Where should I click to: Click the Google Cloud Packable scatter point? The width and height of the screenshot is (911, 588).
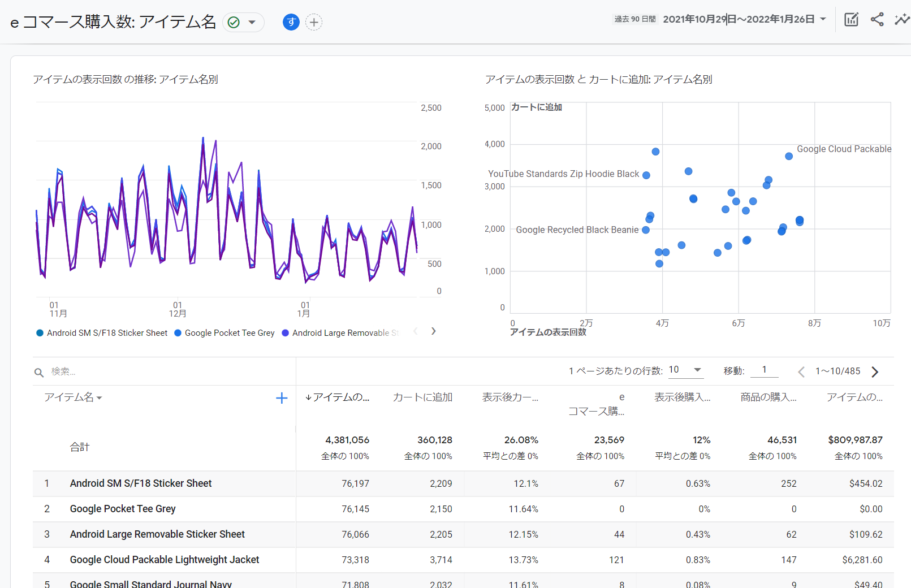click(x=789, y=156)
